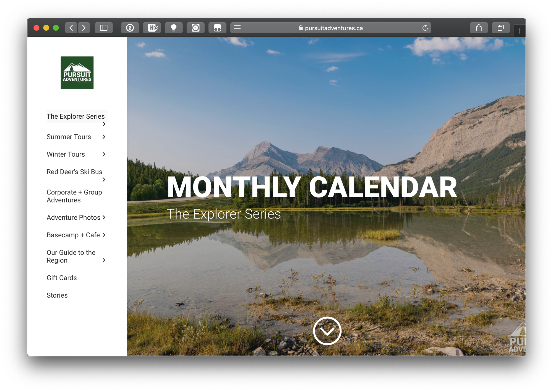The height and width of the screenshot is (392, 553).
Task: Click the Pursuit Adventures logo
Action: click(77, 73)
